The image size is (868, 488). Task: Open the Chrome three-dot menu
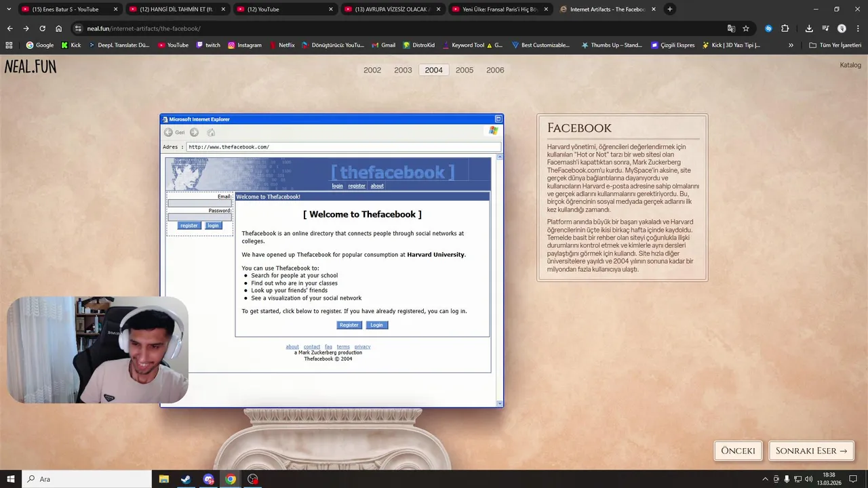pos(857,28)
